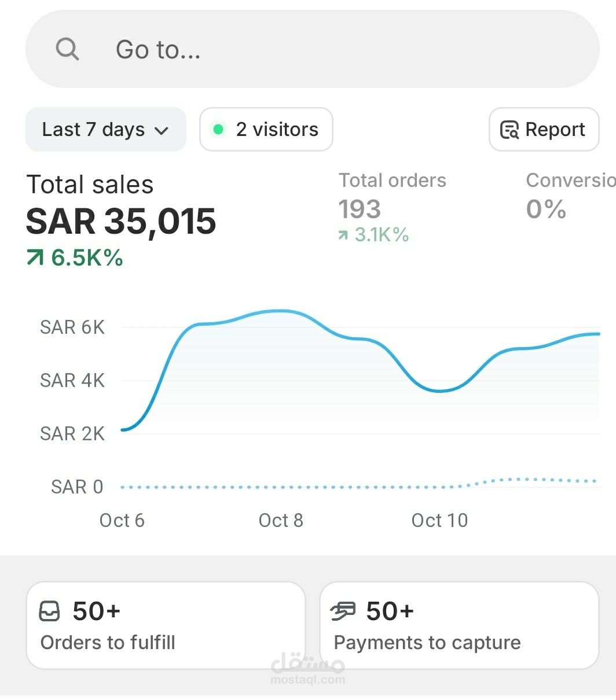Click the chevron beside Last 7 days

(162, 131)
